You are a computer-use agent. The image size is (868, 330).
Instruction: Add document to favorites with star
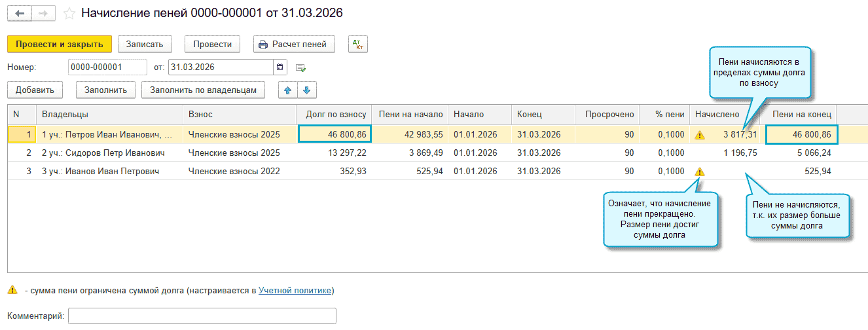pyautogui.click(x=69, y=14)
